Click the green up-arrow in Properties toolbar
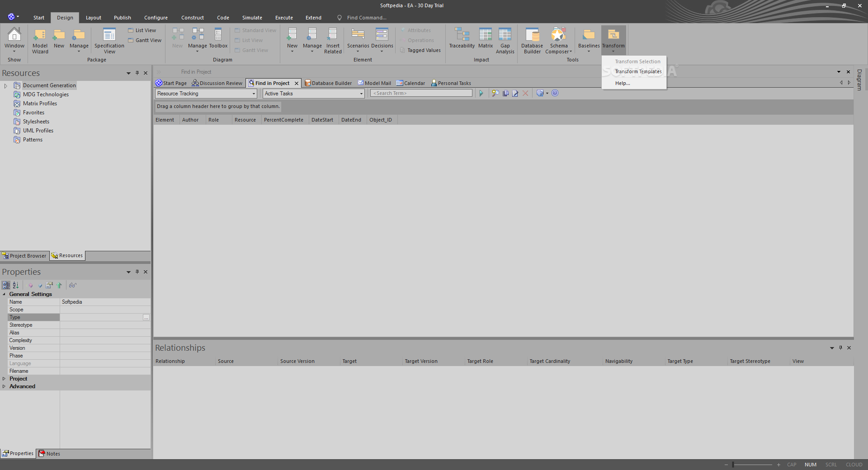This screenshot has height=470, width=868. tap(59, 285)
